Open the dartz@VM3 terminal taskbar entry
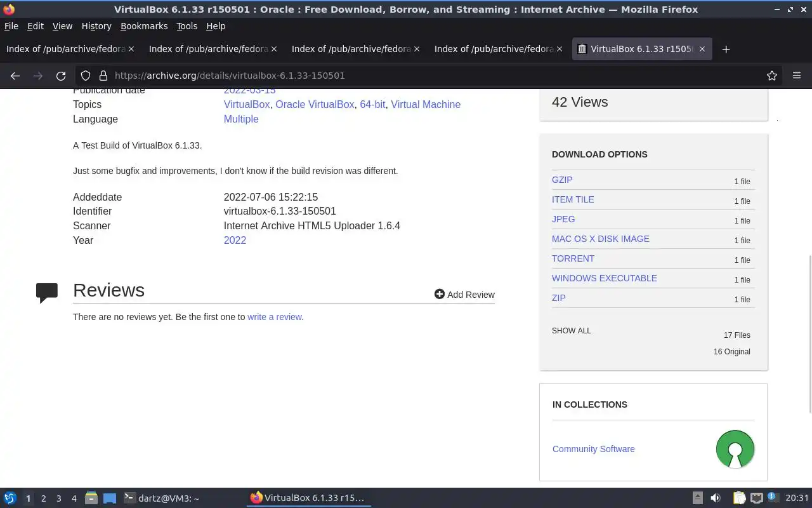Screen dimensions: 812x508 tap(161, 498)
